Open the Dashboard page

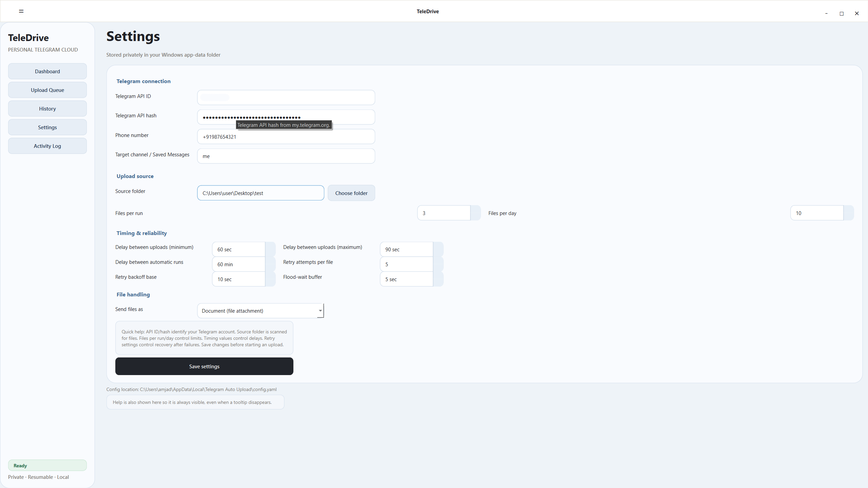coord(47,71)
